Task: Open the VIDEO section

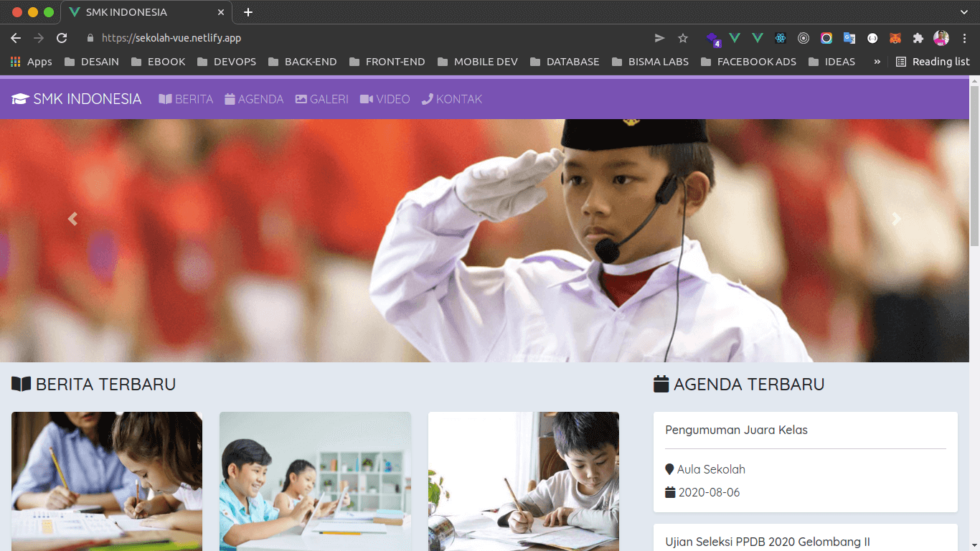Action: pyautogui.click(x=385, y=99)
